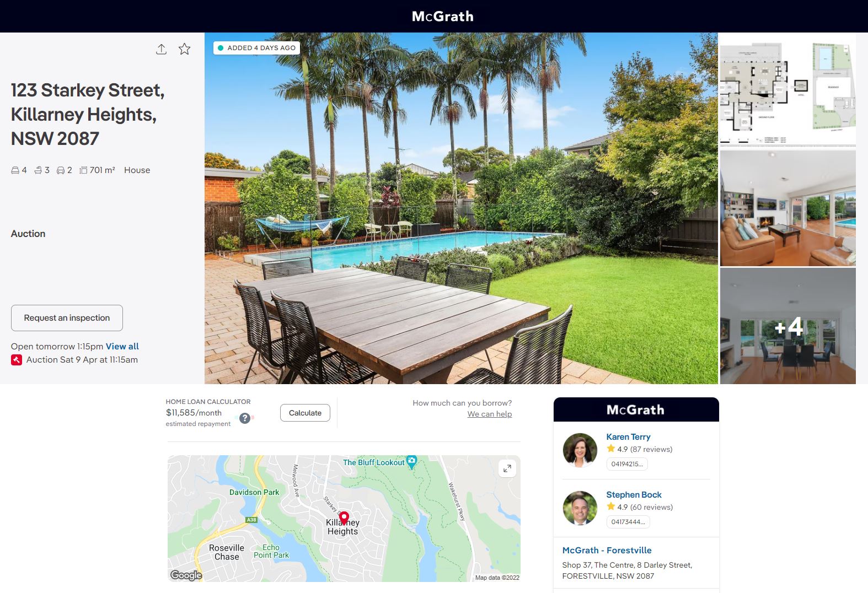Open the floor plan thumbnail

pyautogui.click(x=787, y=90)
